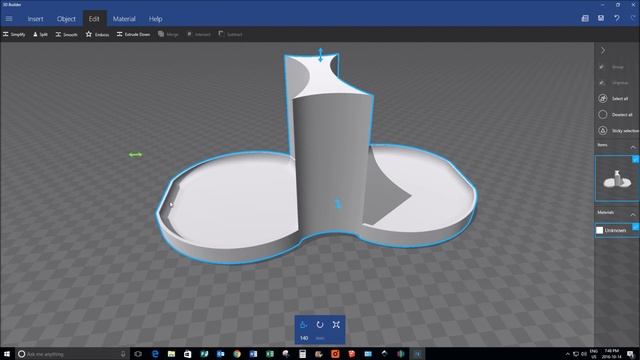The image size is (640, 360).
Task: Collapse the right side panel chevron
Action: tap(603, 51)
